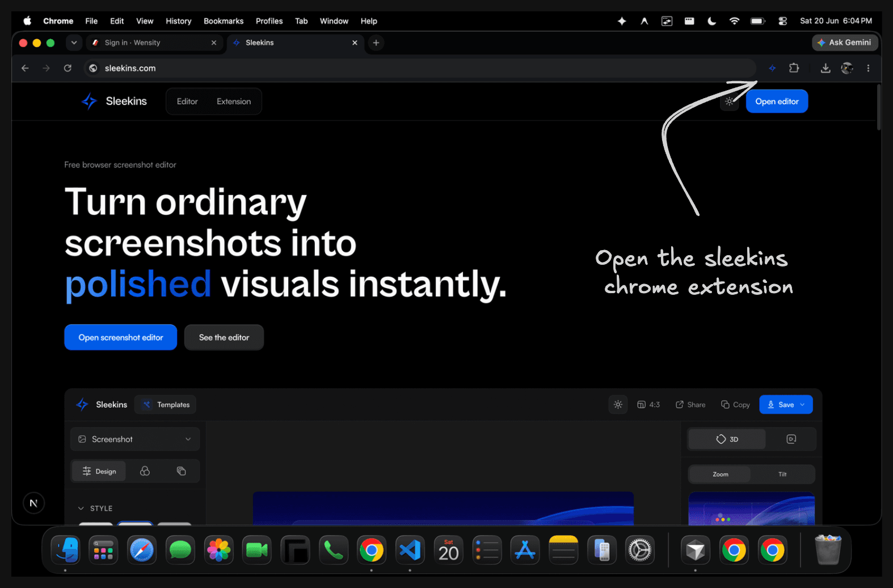Click the address bar showing sleekins.com
893x588 pixels.
[x=420, y=68]
